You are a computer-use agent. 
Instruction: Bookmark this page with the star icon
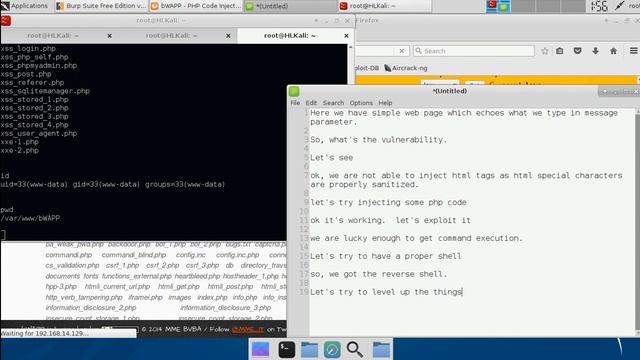point(545,51)
